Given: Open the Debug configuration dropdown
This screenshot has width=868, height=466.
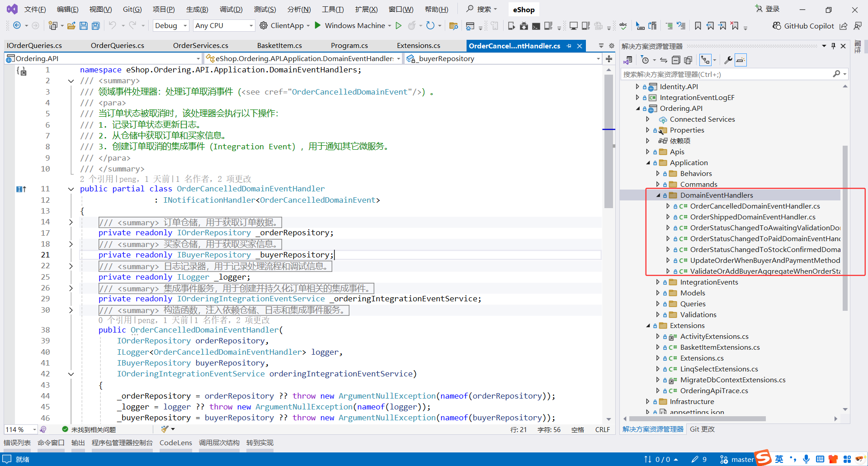Looking at the screenshot, I should [x=171, y=26].
